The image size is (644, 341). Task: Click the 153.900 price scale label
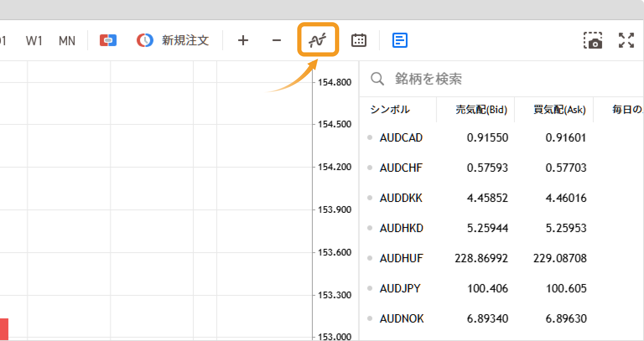point(335,209)
